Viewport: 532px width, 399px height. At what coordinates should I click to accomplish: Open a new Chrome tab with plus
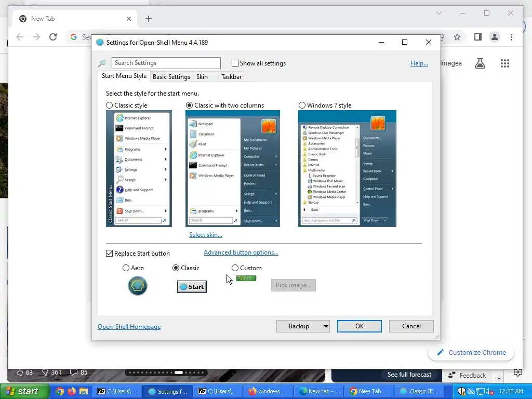click(x=148, y=19)
